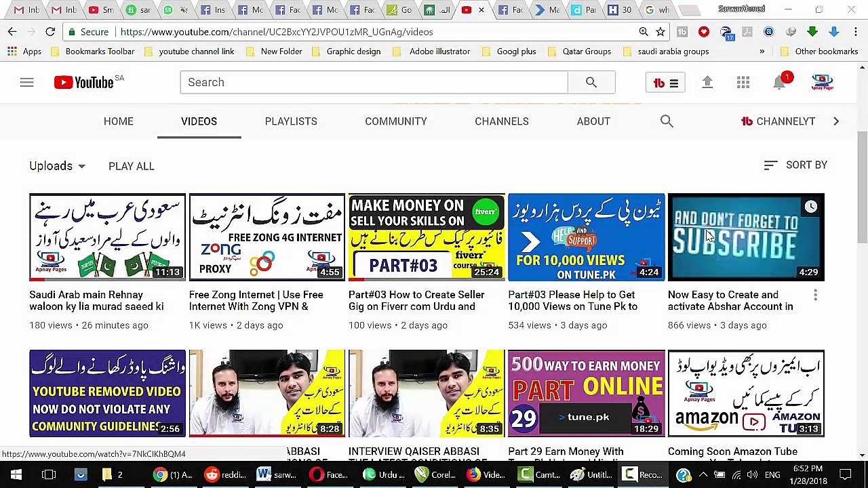The image size is (868, 488).
Task: Open the taskbar clock and date
Action: pos(806,474)
